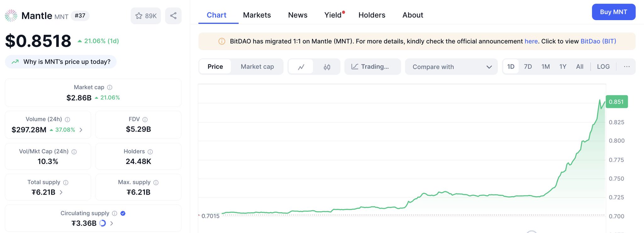
Task: Enable LOG scale on chart
Action: click(x=603, y=67)
